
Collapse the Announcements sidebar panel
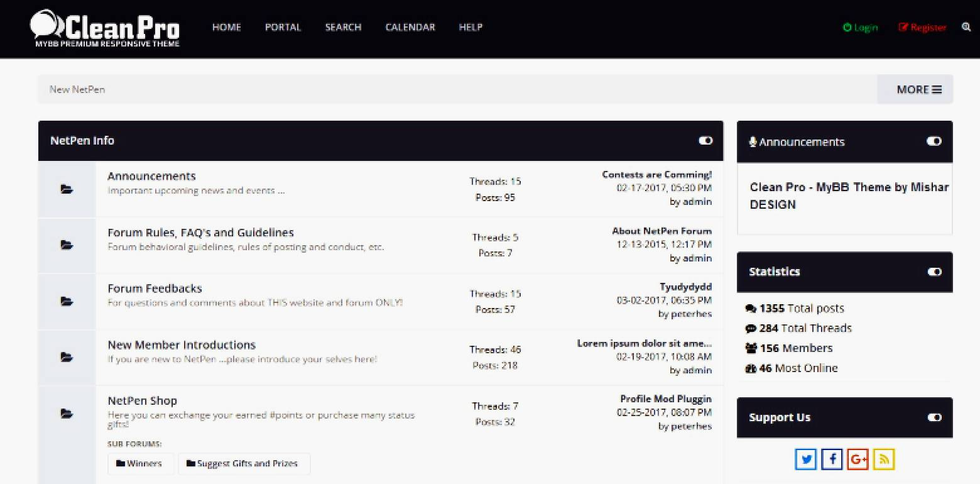point(934,141)
